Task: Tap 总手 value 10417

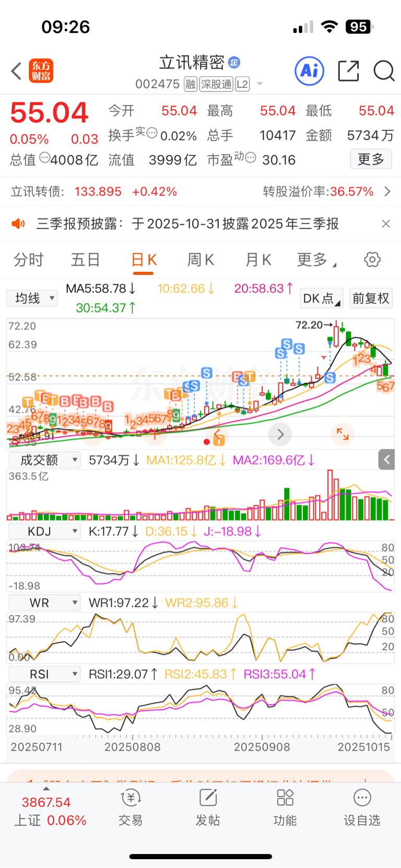Action: (277, 135)
